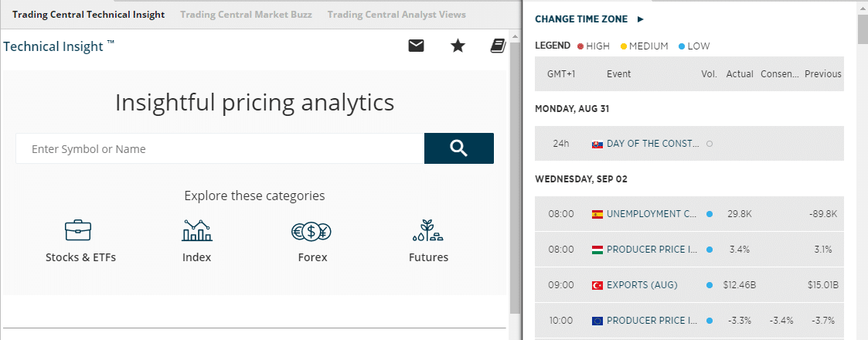Open the email alerts envelope icon
Image resolution: width=868 pixels, height=340 pixels.
pos(417,46)
